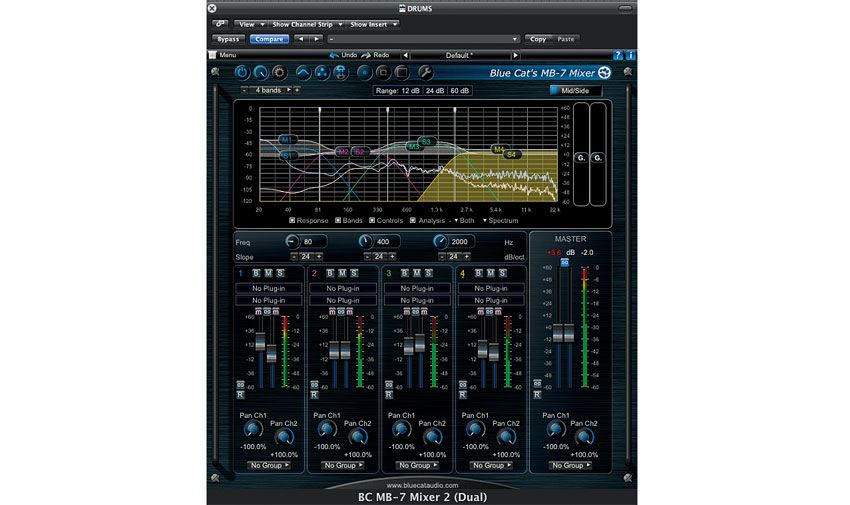
Task: Decrease the first slope with minus
Action: click(294, 256)
